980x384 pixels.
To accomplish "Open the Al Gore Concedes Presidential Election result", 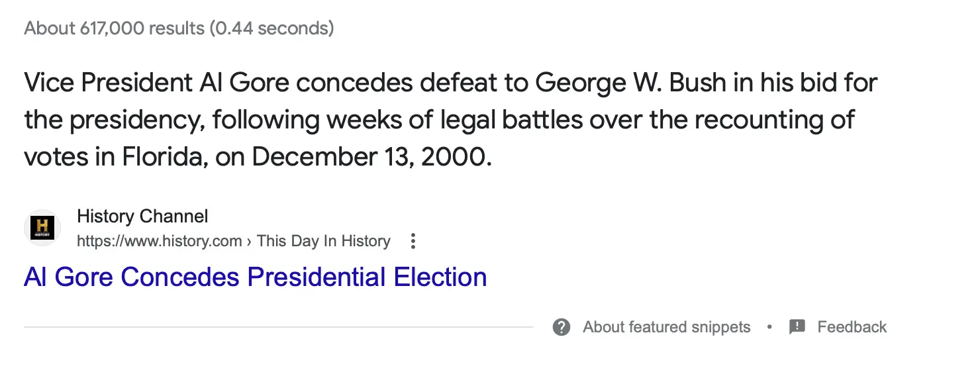I will 255,277.
